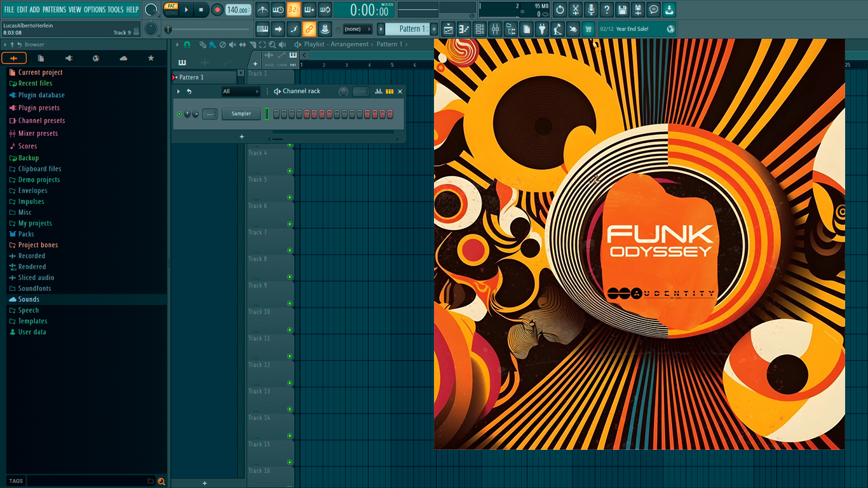Click the song position slider

(208, 29)
